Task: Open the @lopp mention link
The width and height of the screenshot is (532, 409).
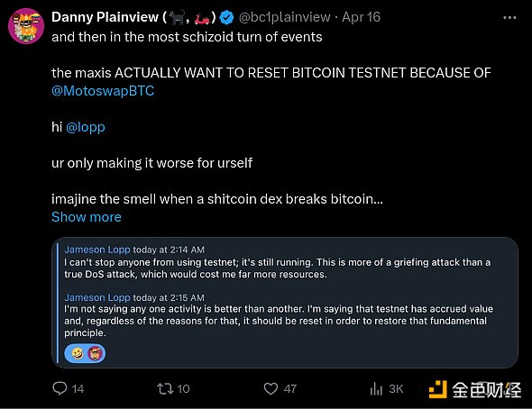Action: (86, 127)
